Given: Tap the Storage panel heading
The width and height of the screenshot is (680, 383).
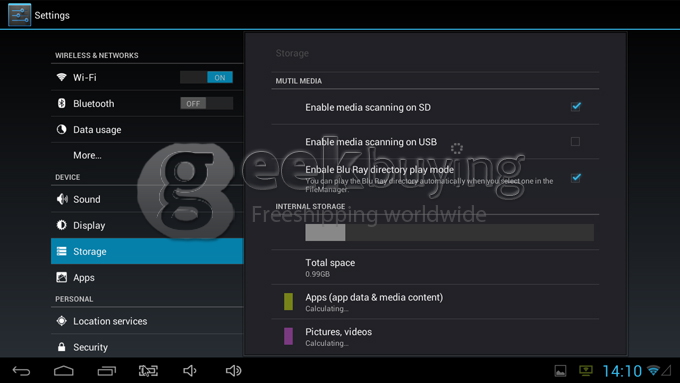Looking at the screenshot, I should click(292, 53).
